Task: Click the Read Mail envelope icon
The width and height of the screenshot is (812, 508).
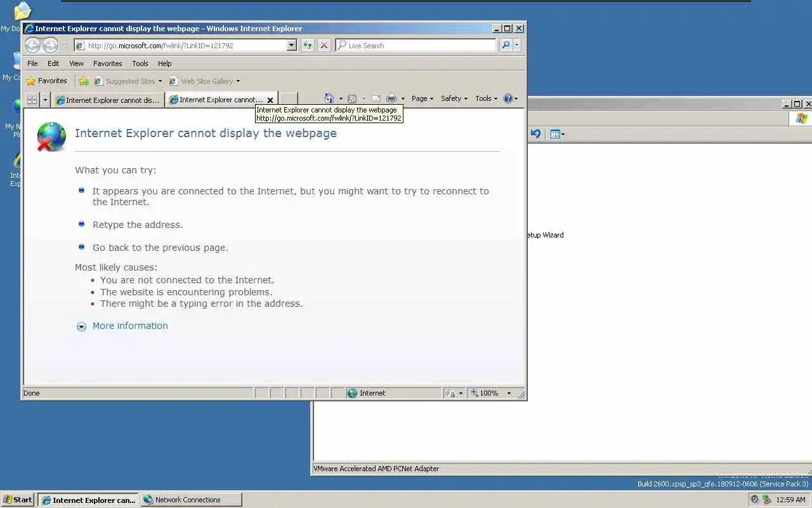Action: pyautogui.click(x=376, y=98)
